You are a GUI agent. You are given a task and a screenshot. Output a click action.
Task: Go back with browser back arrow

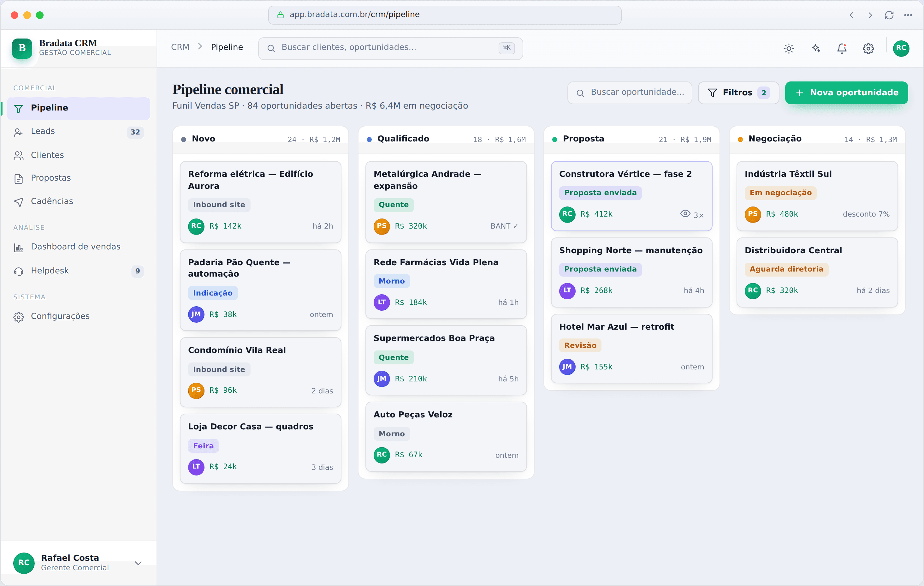tap(851, 15)
